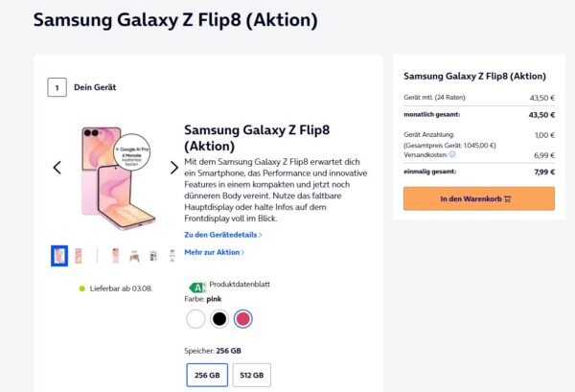Click the Google AI Pro promo badge
This screenshot has width=575, height=392.
click(131, 151)
